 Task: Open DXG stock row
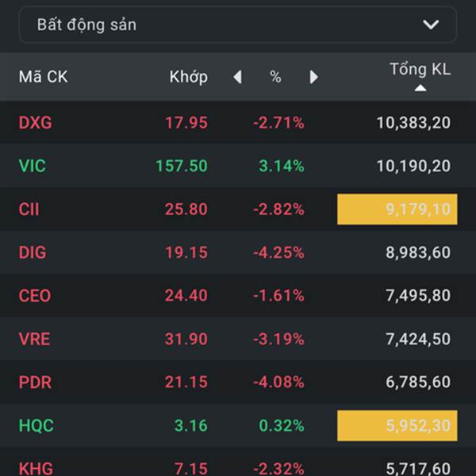36,123
